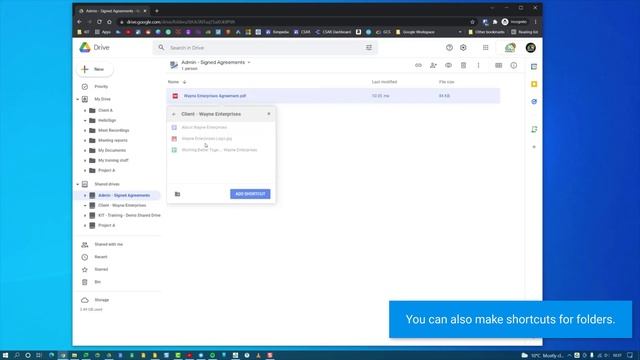This screenshot has height=360, width=640.
Task: Open the Google Workspace bookmark
Action: pyautogui.click(x=415, y=32)
